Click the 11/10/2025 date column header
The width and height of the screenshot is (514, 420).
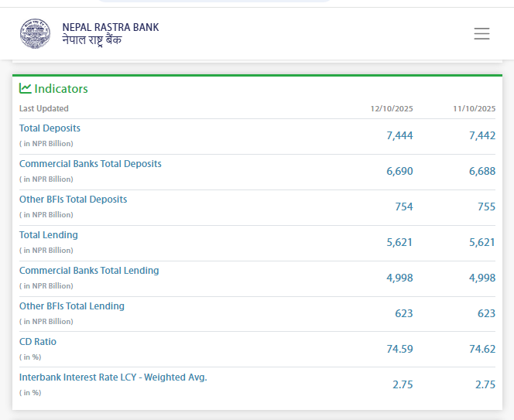pyautogui.click(x=474, y=109)
